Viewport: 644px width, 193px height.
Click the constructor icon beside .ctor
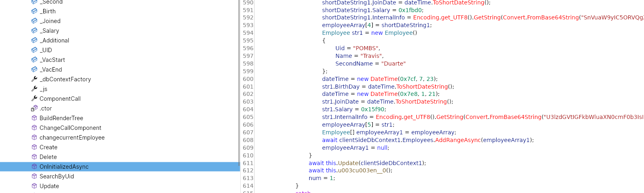[x=34, y=108]
